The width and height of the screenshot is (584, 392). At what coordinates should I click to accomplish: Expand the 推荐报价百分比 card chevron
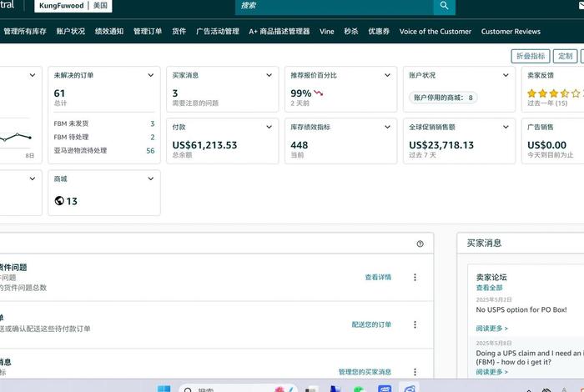tap(387, 75)
